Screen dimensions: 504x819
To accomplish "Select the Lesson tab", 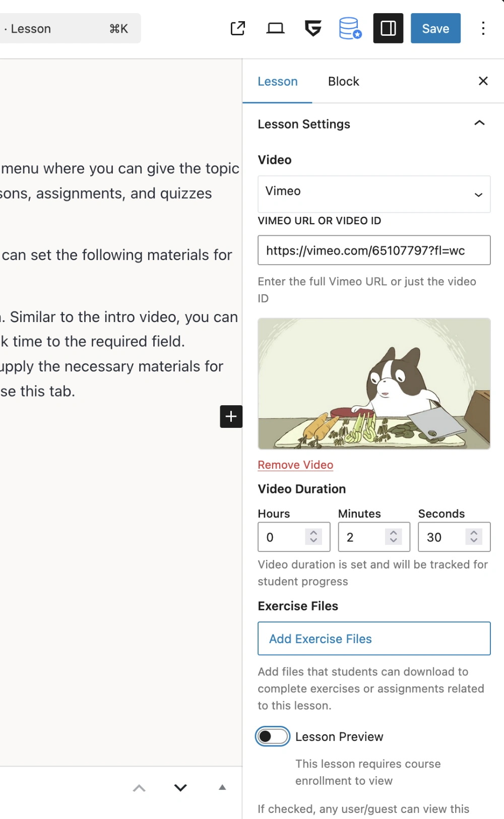I will tap(277, 81).
